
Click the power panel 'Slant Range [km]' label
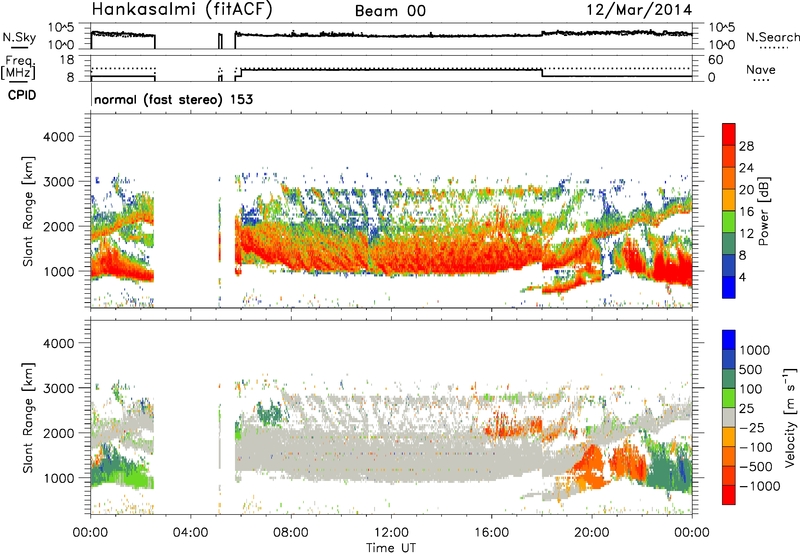tap(29, 211)
